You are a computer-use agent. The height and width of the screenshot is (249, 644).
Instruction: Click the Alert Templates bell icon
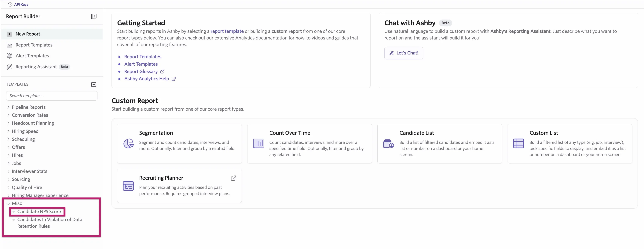[9, 56]
